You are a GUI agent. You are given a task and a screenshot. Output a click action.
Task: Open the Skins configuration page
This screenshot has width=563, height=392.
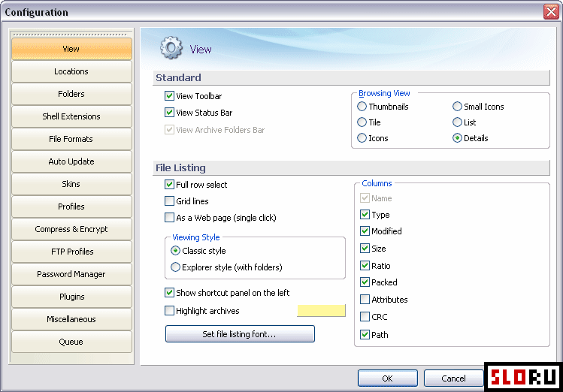pos(71,184)
